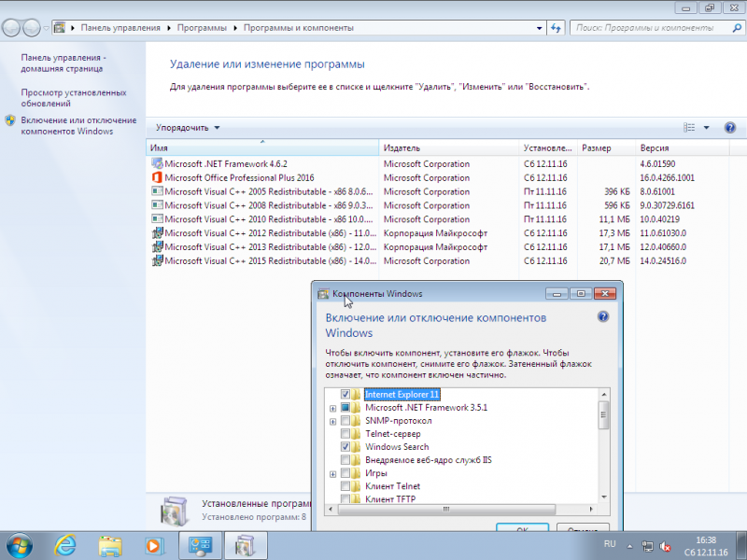
Task: Show hidden tray icons arrow
Action: (x=629, y=546)
